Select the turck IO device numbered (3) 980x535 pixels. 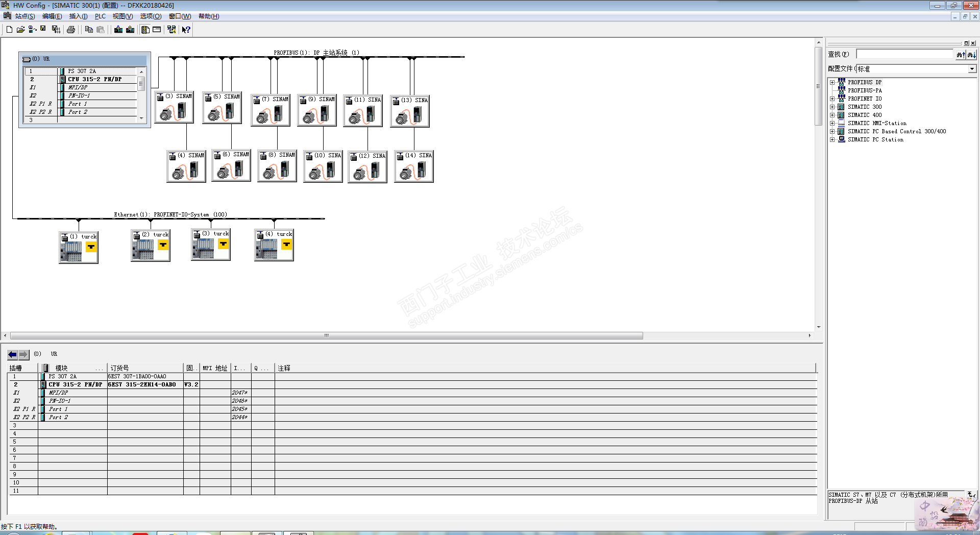(x=211, y=245)
